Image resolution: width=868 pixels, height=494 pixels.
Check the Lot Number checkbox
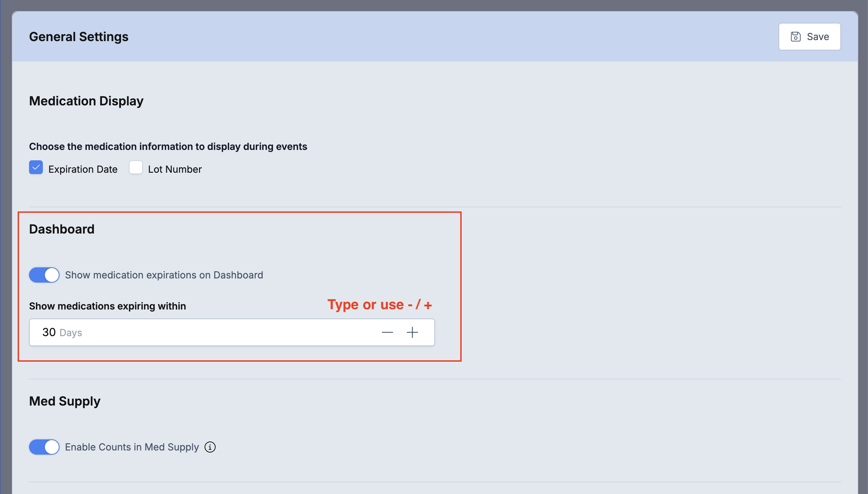pos(136,168)
